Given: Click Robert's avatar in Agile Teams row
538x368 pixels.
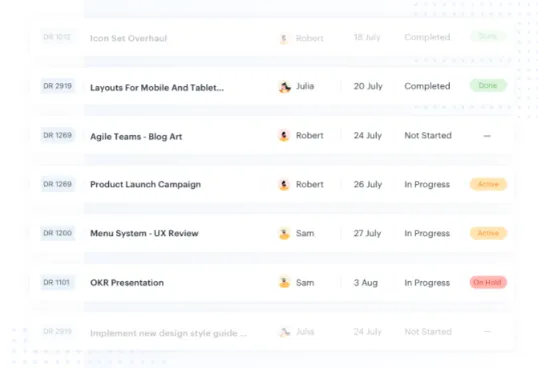Looking at the screenshot, I should click(x=284, y=135).
